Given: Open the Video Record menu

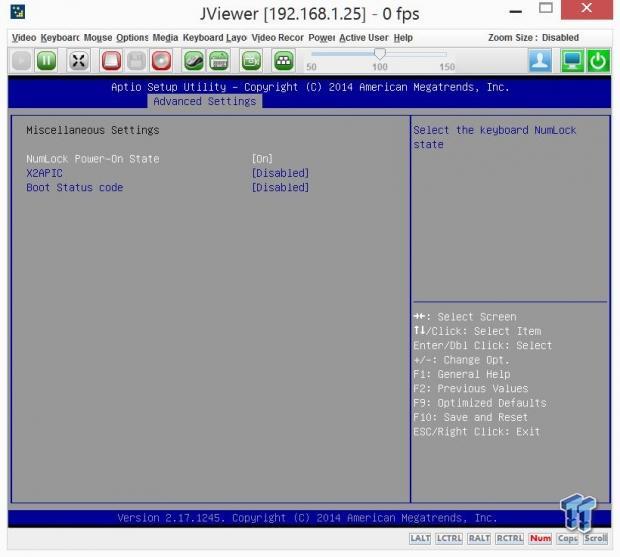Looking at the screenshot, I should [278, 38].
